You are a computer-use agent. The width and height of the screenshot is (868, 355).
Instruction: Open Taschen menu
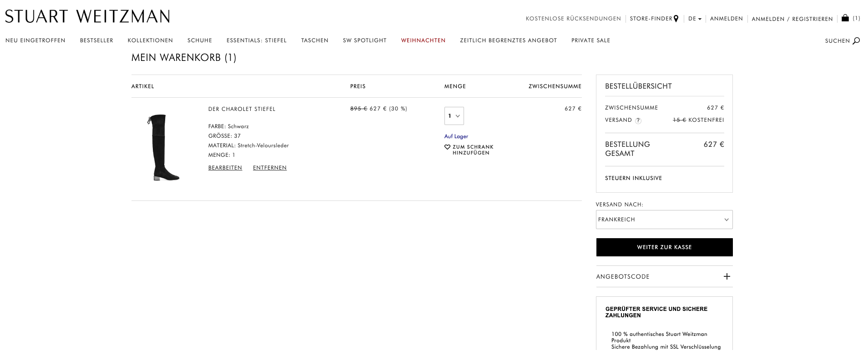[x=315, y=40]
